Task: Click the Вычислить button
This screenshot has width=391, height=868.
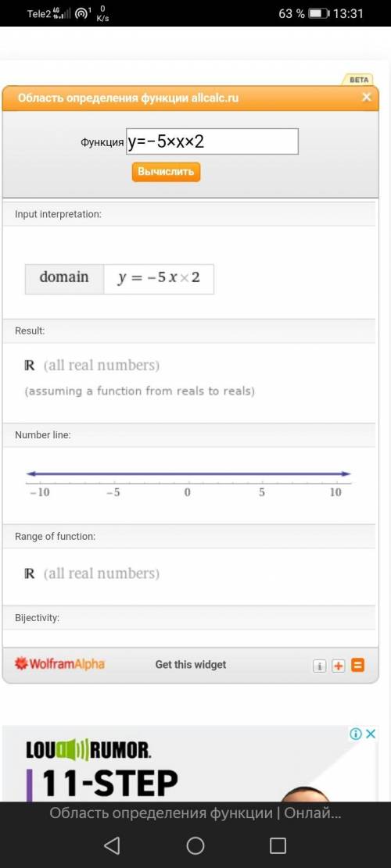Action: (x=166, y=172)
